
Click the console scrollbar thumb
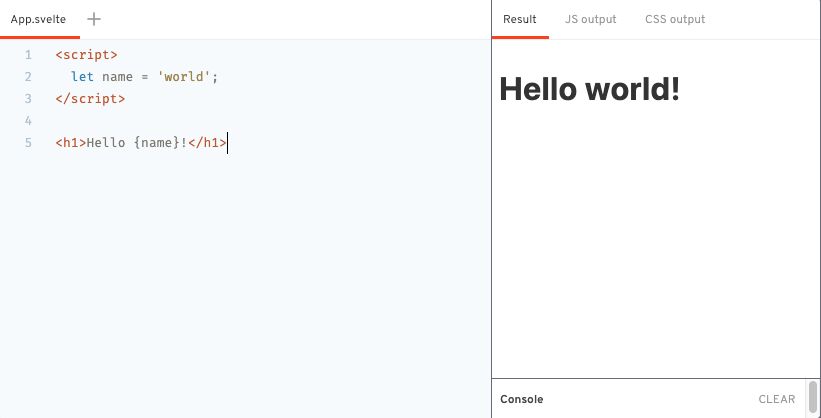[x=812, y=397]
